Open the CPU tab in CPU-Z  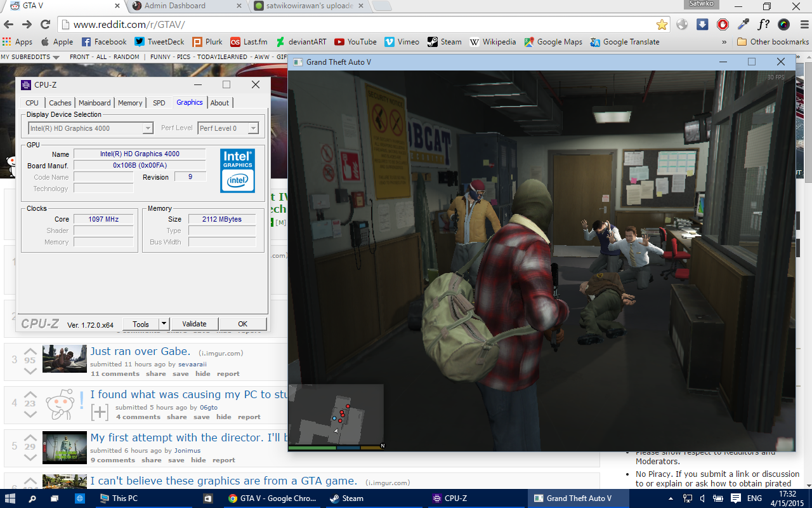[x=32, y=103]
